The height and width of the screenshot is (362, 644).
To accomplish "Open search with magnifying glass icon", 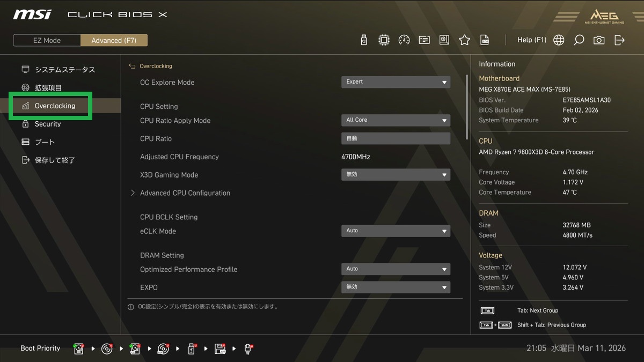I will coord(579,40).
